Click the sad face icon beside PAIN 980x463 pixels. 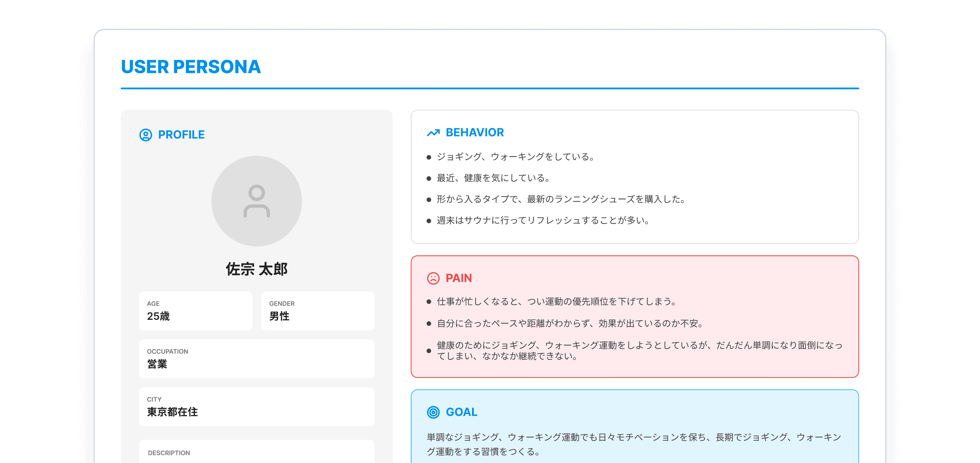433,278
